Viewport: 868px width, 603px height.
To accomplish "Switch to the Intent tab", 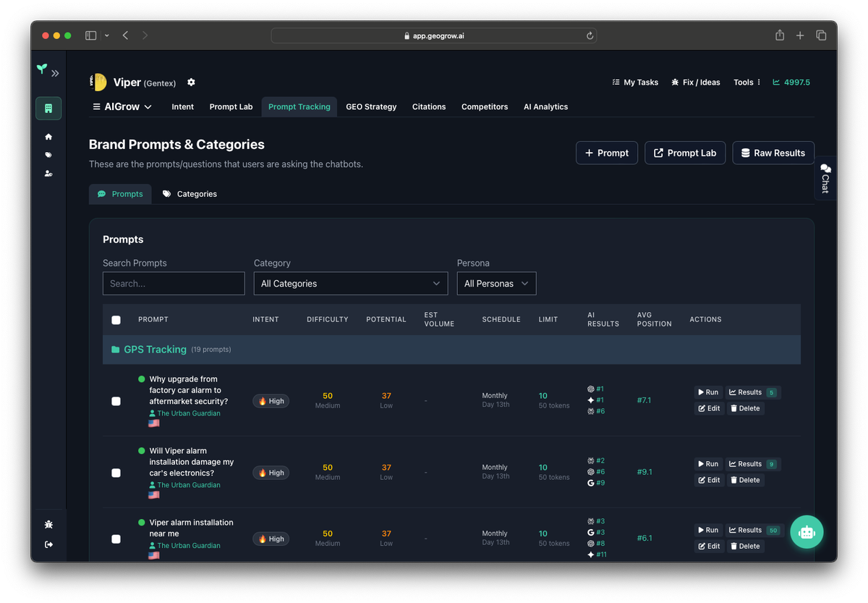I will click(183, 106).
